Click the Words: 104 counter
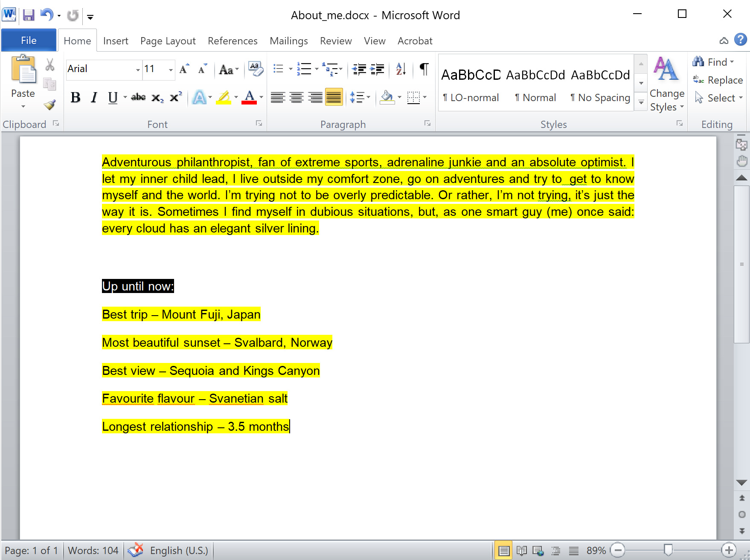The width and height of the screenshot is (750, 560). coord(93,550)
